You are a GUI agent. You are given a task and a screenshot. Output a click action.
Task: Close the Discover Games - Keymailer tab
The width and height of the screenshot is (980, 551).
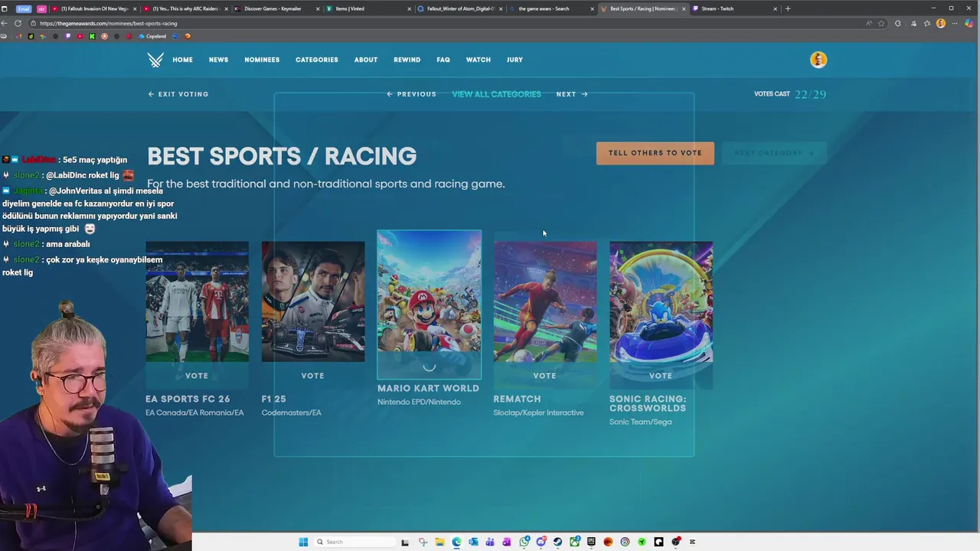point(317,8)
